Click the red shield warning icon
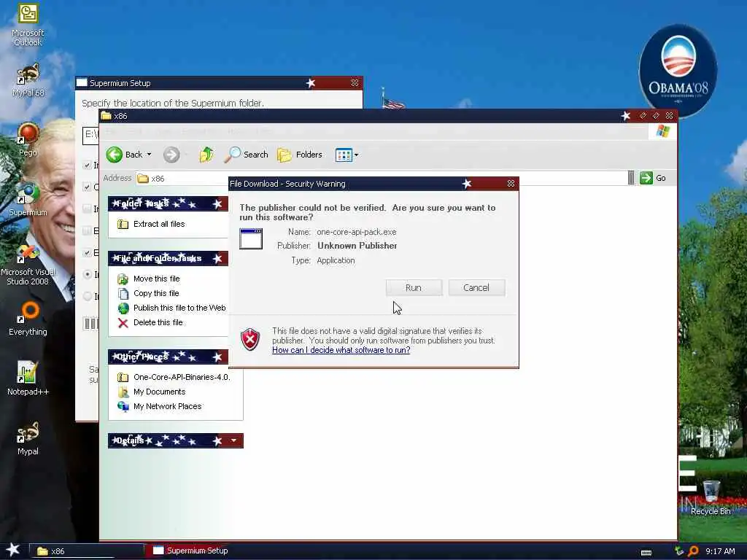Viewport: 747px width, 560px height. pyautogui.click(x=250, y=340)
